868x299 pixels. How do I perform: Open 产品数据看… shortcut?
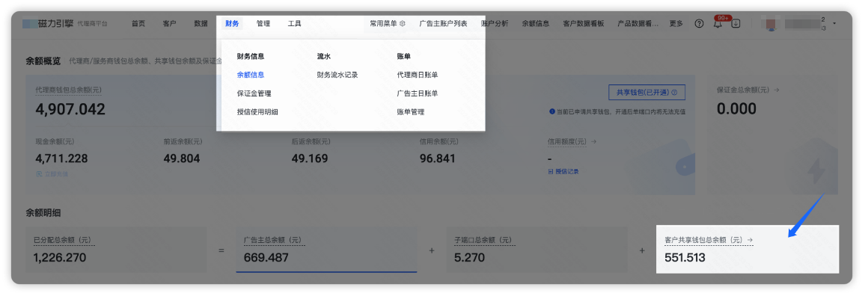pos(638,24)
